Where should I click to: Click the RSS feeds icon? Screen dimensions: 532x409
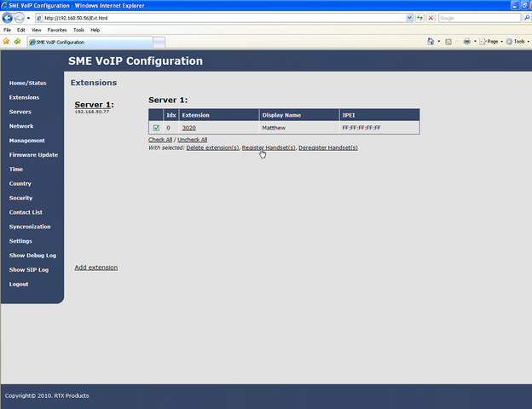tap(449, 41)
